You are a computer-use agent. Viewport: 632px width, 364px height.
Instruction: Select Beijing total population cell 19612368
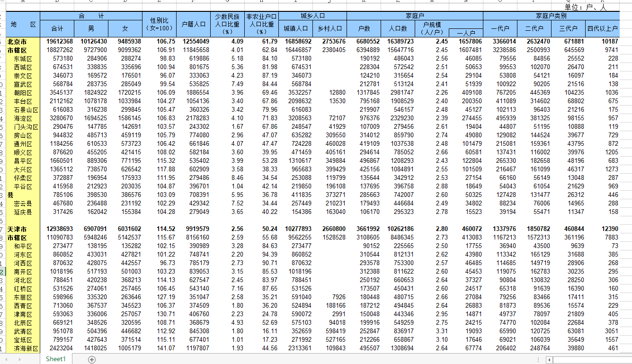pos(60,42)
